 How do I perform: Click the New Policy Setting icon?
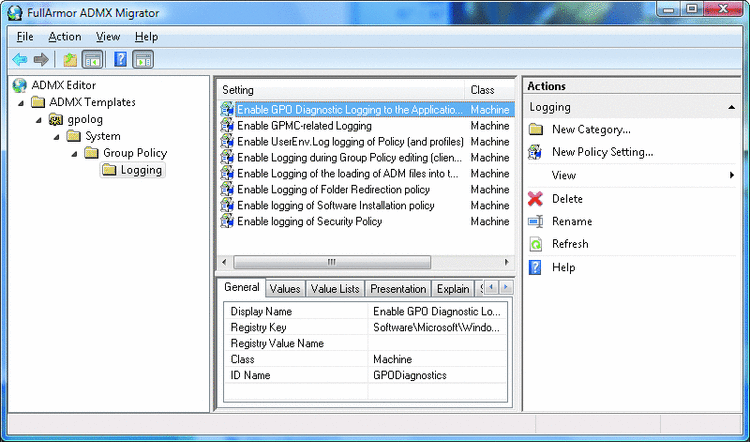(535, 152)
